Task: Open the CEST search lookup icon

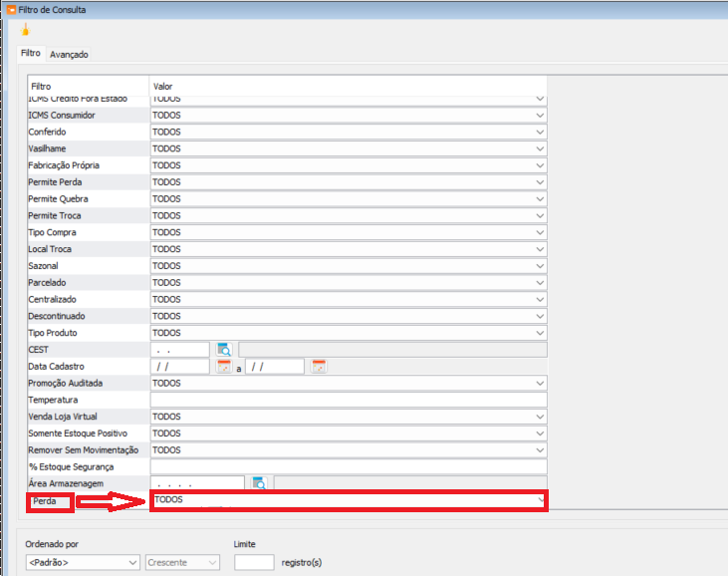Action: click(x=224, y=350)
